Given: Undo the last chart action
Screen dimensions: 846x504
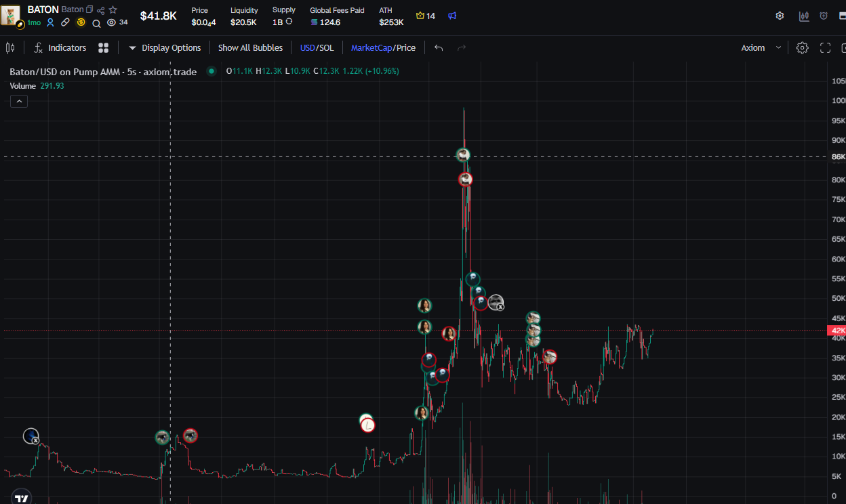Looking at the screenshot, I should click(x=439, y=47).
